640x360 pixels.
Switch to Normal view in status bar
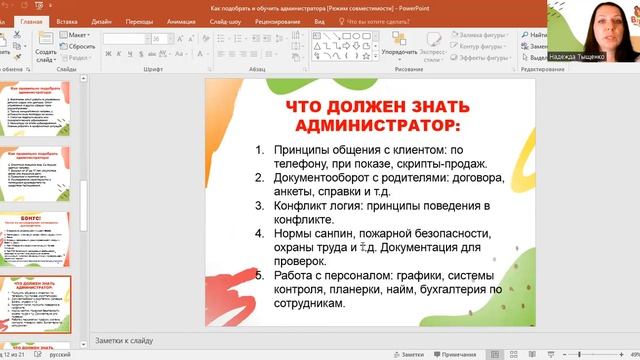click(x=495, y=355)
